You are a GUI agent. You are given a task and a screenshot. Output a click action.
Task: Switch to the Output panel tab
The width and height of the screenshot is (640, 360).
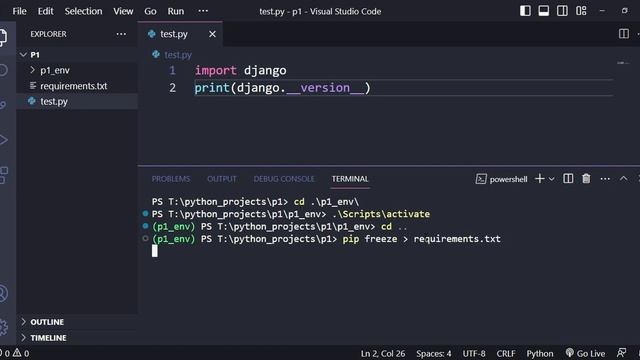pos(222,179)
